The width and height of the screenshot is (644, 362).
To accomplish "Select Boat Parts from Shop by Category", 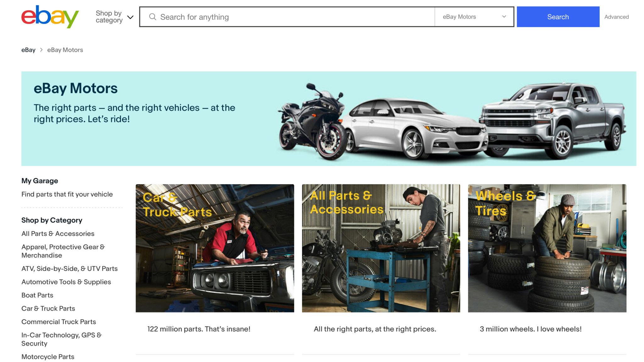I will 37,295.
